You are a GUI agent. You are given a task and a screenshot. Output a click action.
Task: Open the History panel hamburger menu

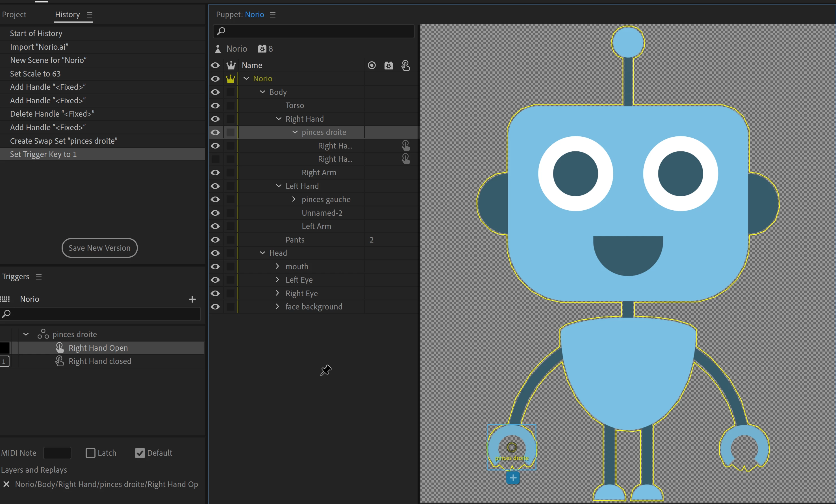point(90,15)
